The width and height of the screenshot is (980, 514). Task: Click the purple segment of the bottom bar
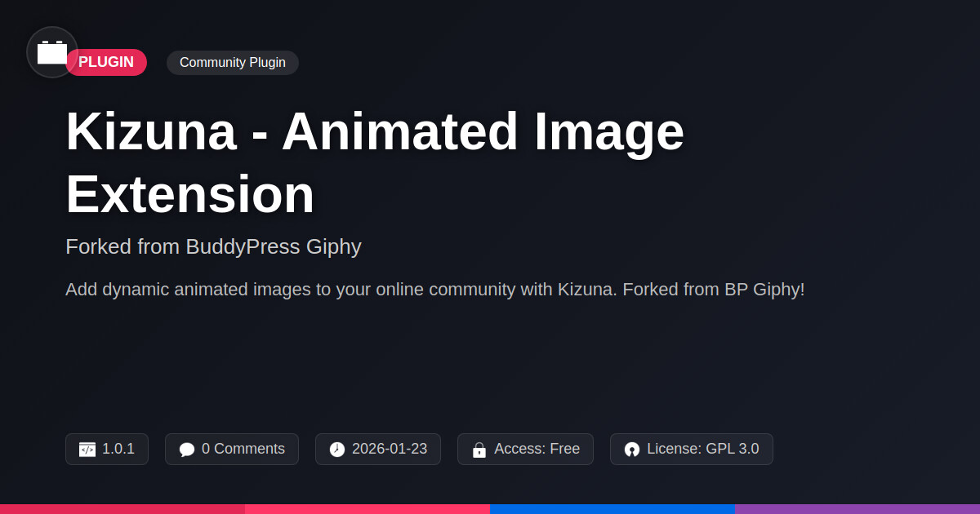coord(857,508)
